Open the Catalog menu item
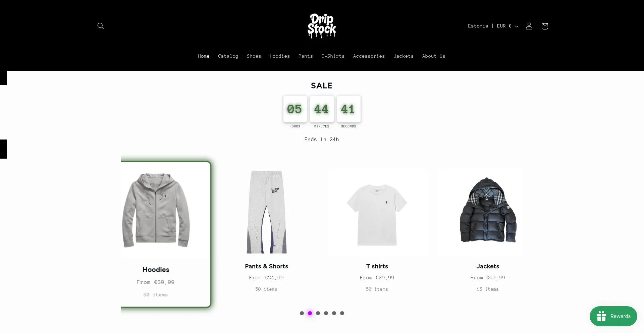 [x=228, y=56]
